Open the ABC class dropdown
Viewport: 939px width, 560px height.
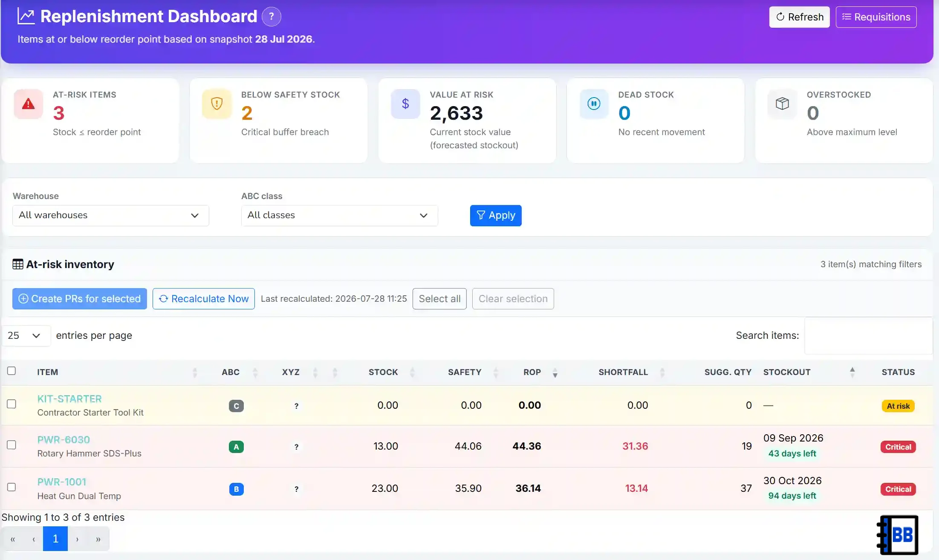point(339,215)
